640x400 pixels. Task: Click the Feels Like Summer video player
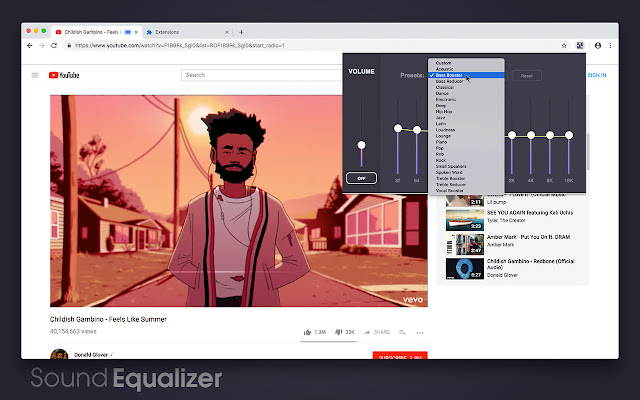pyautogui.click(x=239, y=201)
